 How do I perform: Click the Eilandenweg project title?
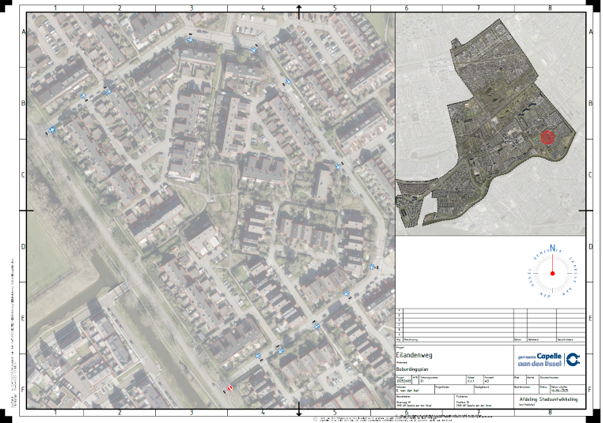click(x=414, y=355)
